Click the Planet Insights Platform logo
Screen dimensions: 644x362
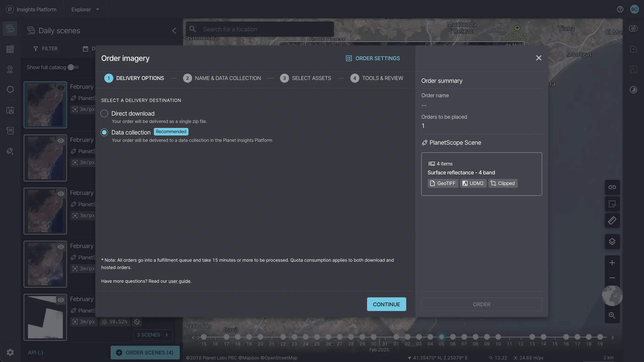click(x=10, y=9)
